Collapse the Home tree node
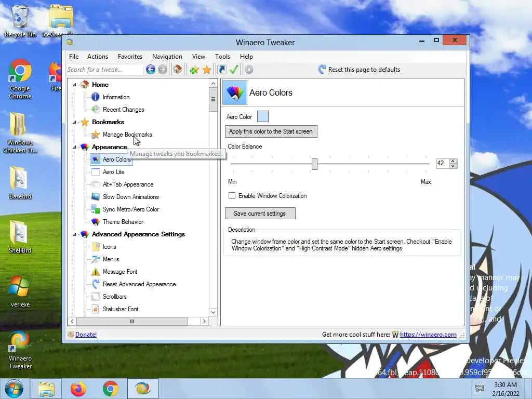 [74, 85]
